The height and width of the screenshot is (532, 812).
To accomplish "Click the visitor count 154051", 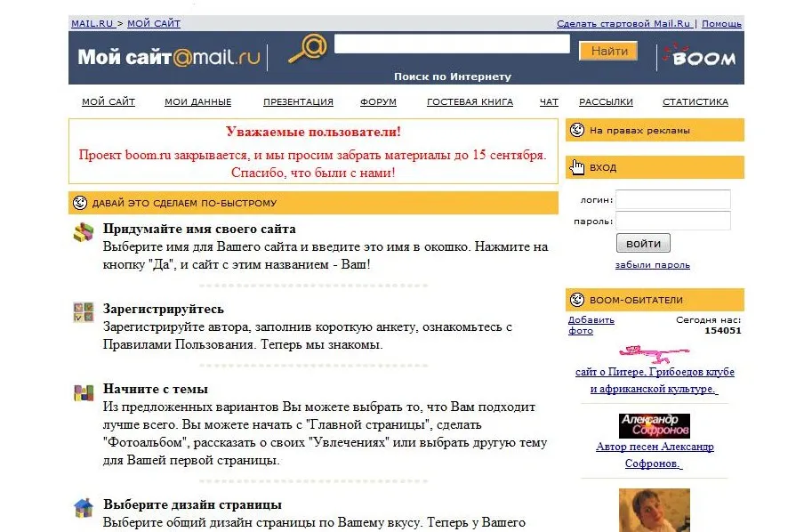I will [x=723, y=330].
